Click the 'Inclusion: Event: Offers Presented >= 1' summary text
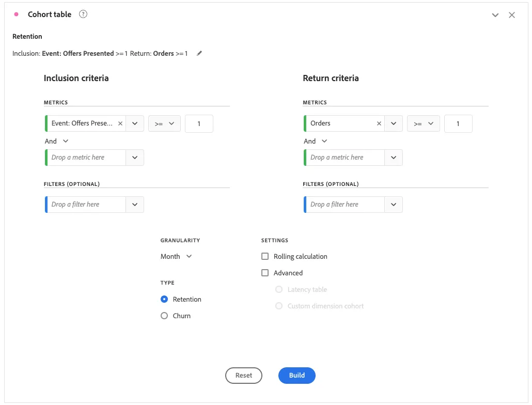Image resolution: width=532 pixels, height=405 pixels. (x=70, y=54)
